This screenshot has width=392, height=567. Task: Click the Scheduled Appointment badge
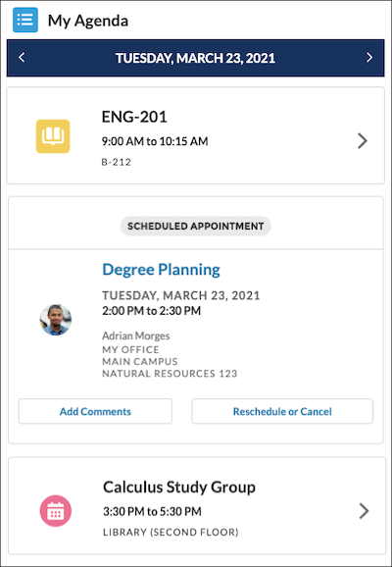pos(195,226)
